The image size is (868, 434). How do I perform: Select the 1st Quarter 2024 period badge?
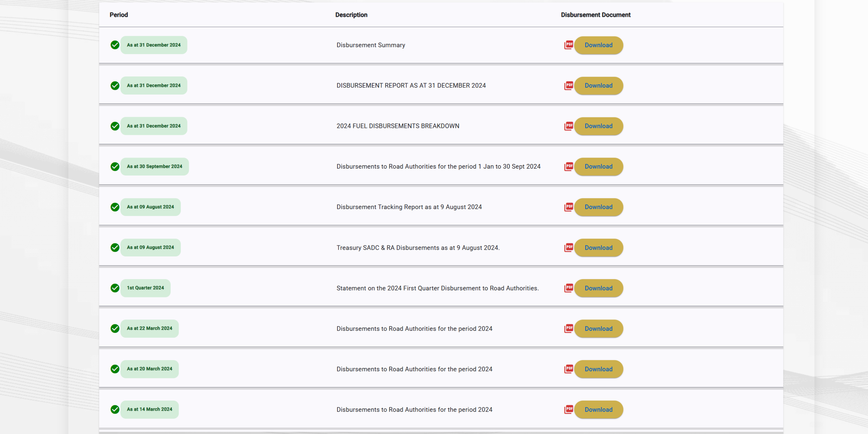145,288
